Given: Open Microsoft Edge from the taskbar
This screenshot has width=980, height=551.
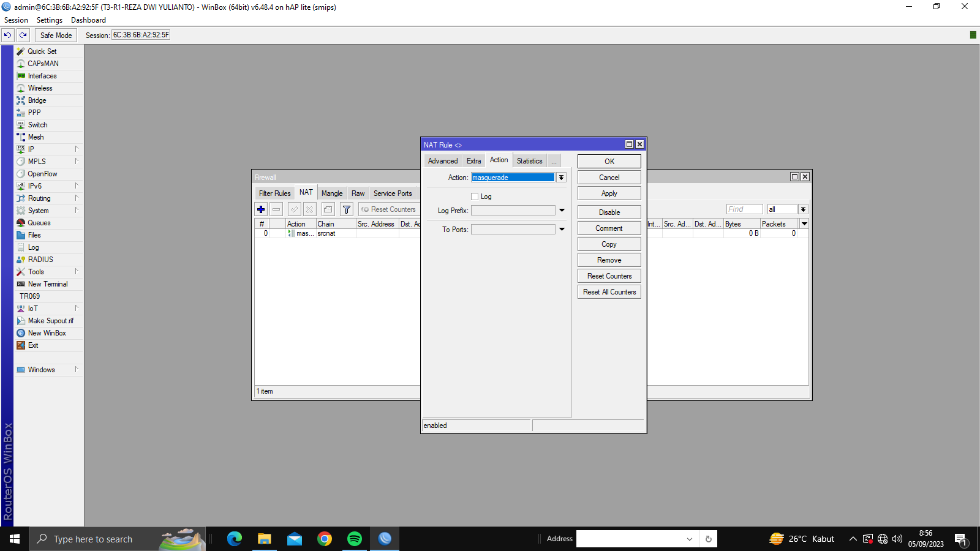Looking at the screenshot, I should pyautogui.click(x=235, y=539).
